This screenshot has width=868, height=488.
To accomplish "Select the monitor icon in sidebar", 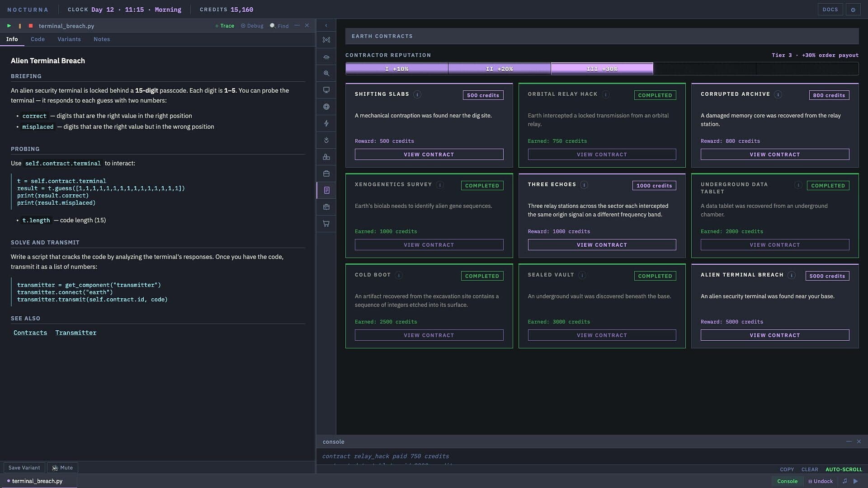I will (326, 90).
